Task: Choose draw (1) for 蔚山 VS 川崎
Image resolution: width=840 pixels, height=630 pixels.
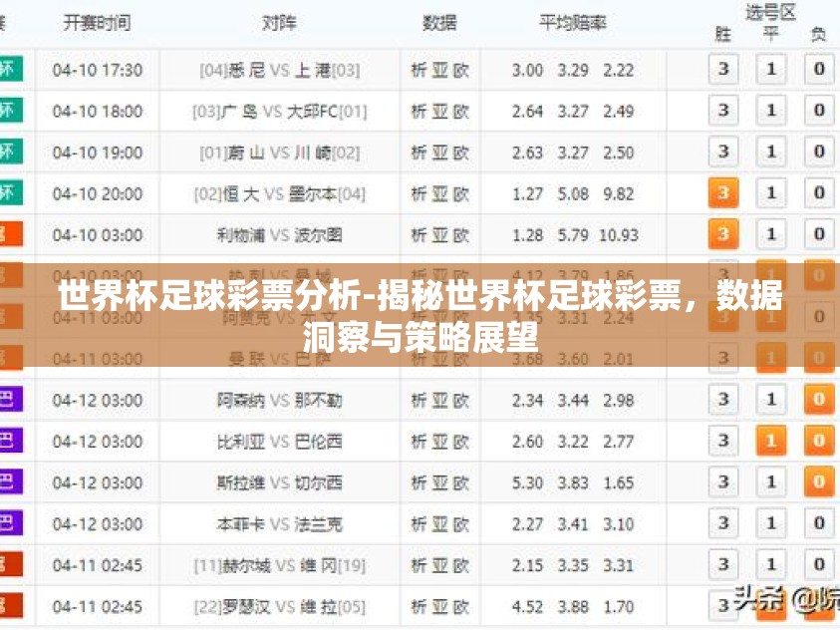Action: click(x=771, y=152)
